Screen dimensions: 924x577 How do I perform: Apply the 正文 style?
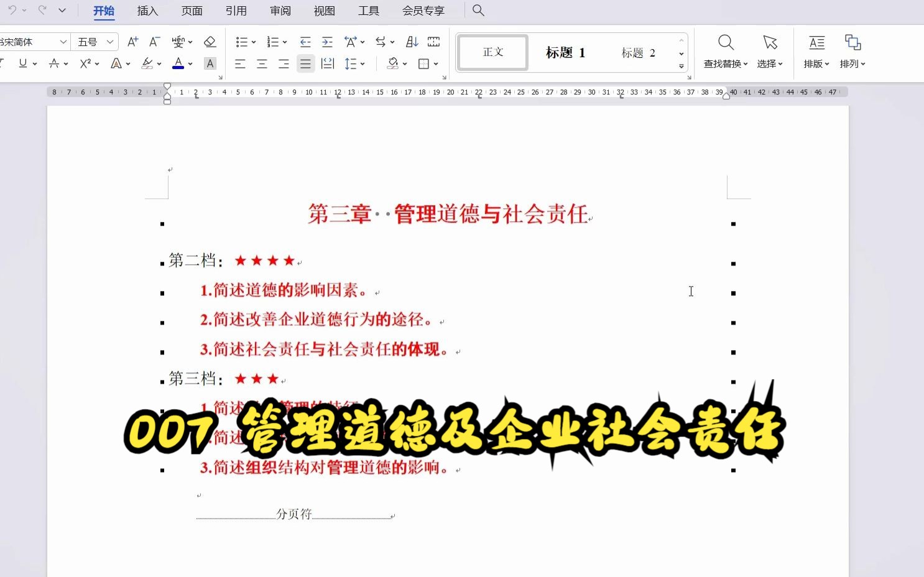pyautogui.click(x=492, y=52)
